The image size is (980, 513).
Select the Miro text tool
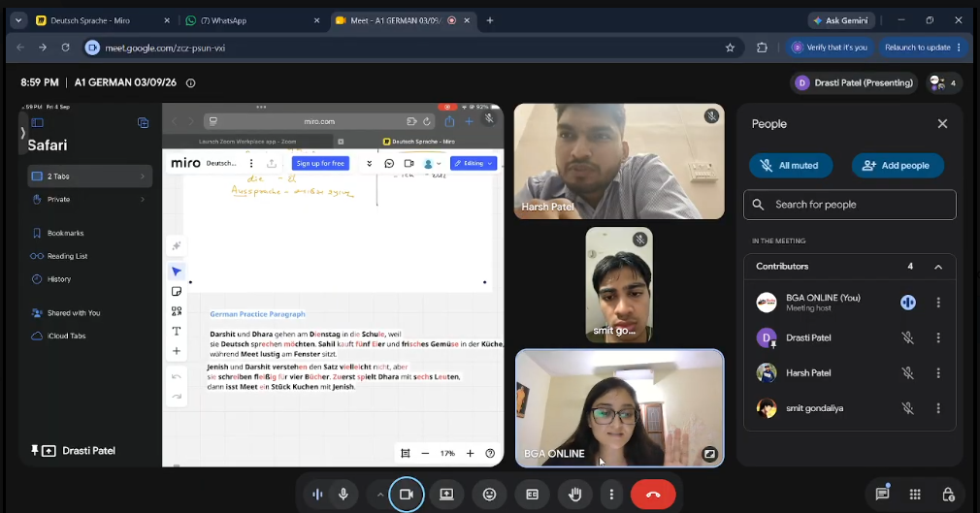coord(177,331)
